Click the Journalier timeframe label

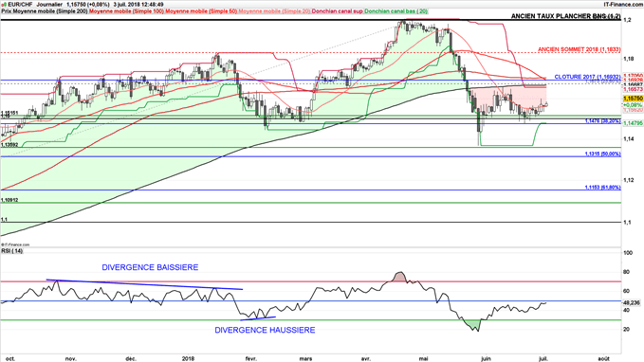(49, 5)
